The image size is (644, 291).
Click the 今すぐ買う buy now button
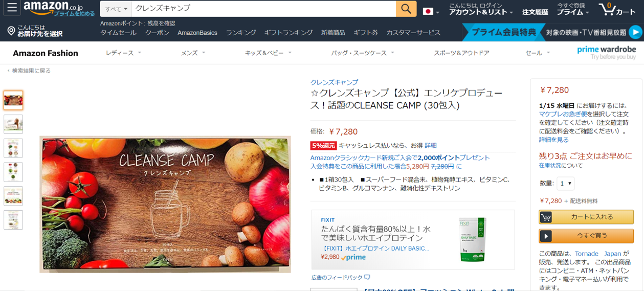click(x=586, y=236)
